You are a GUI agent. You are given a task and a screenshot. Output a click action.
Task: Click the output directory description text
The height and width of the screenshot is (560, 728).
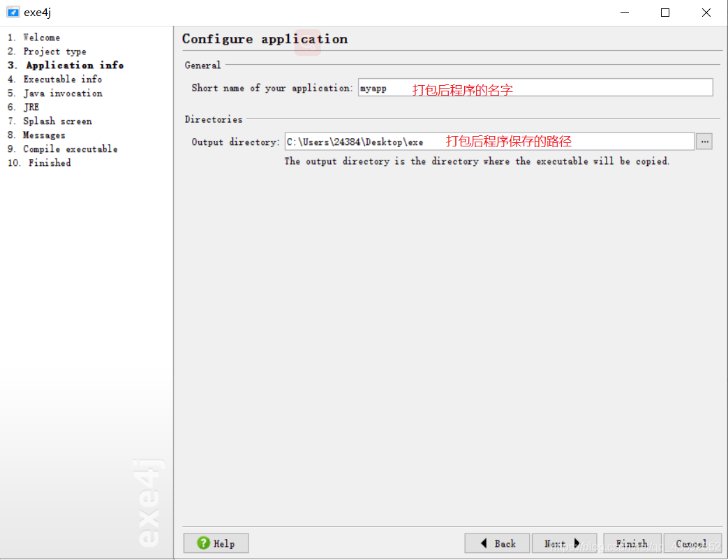click(477, 161)
